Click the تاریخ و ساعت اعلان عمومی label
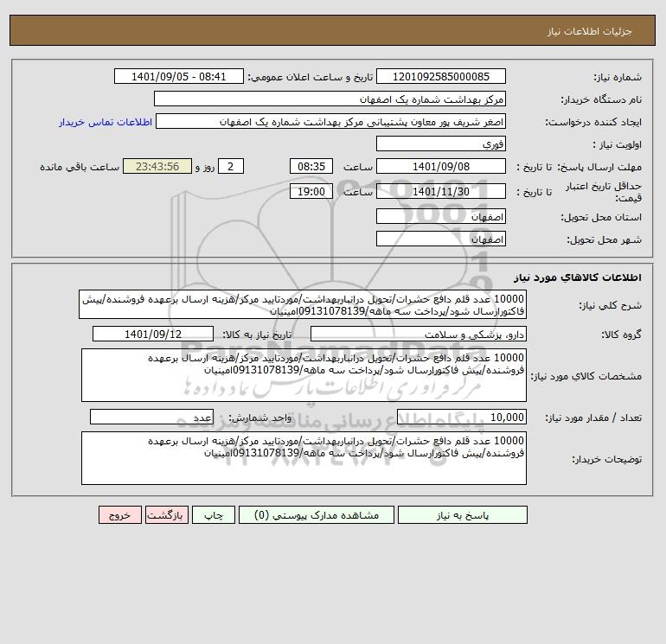This screenshot has height=644, width=666. coord(311,77)
